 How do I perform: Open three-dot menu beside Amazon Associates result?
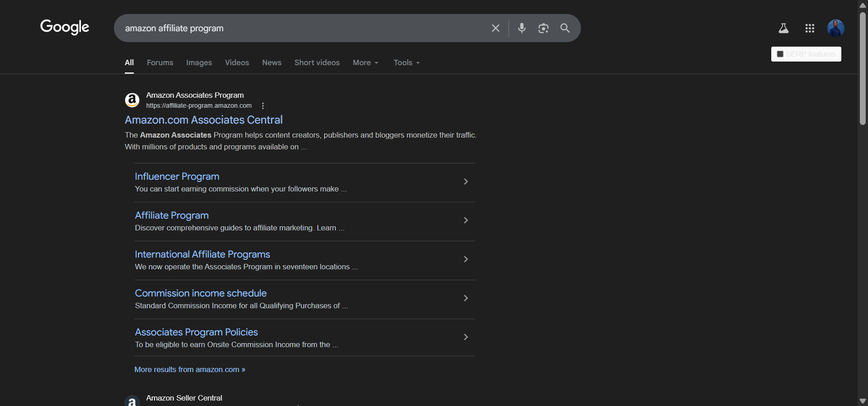tap(263, 106)
